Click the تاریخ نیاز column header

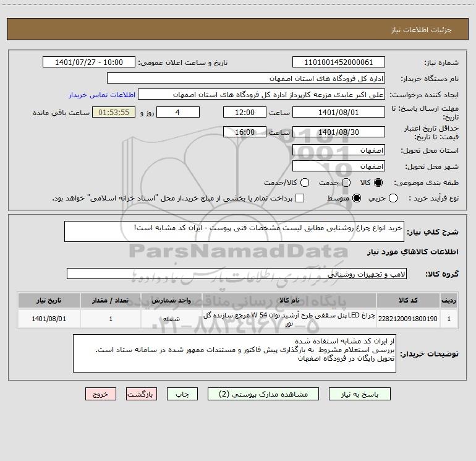(x=49, y=300)
